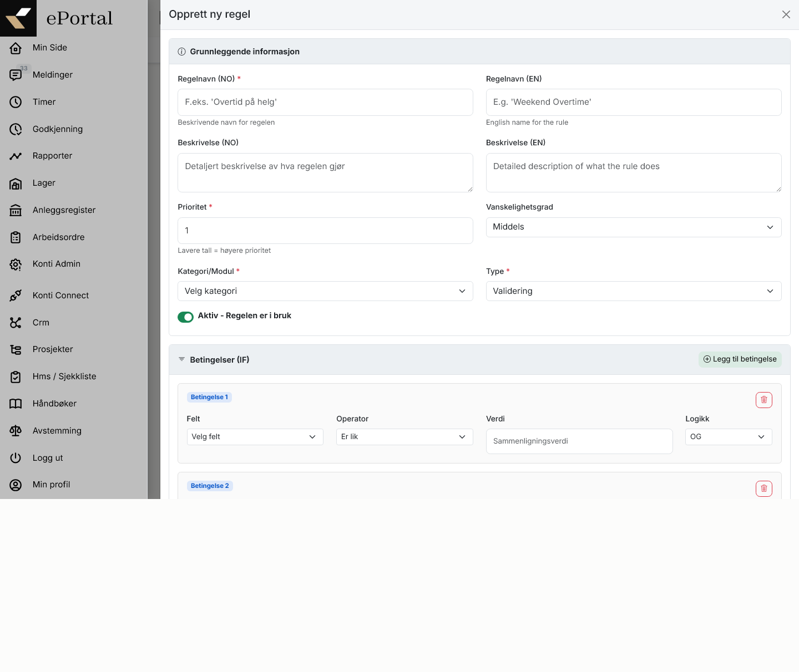The height and width of the screenshot is (672, 799).
Task: Click the Prioritet number field
Action: click(325, 231)
